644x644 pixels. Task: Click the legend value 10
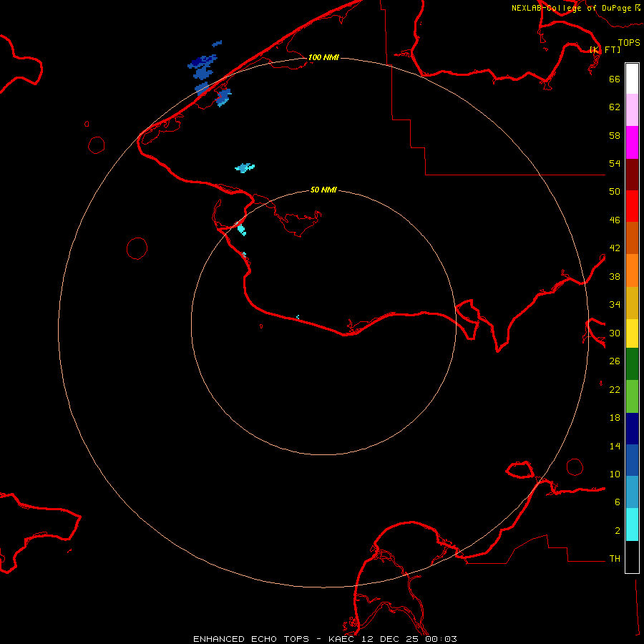615,474
